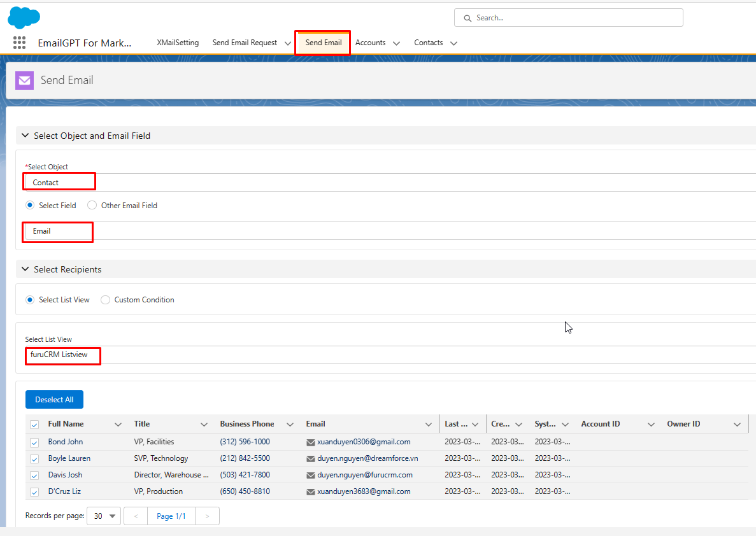Click inside the global Search box
Viewport: 756px width, 536px height.
pyautogui.click(x=569, y=18)
